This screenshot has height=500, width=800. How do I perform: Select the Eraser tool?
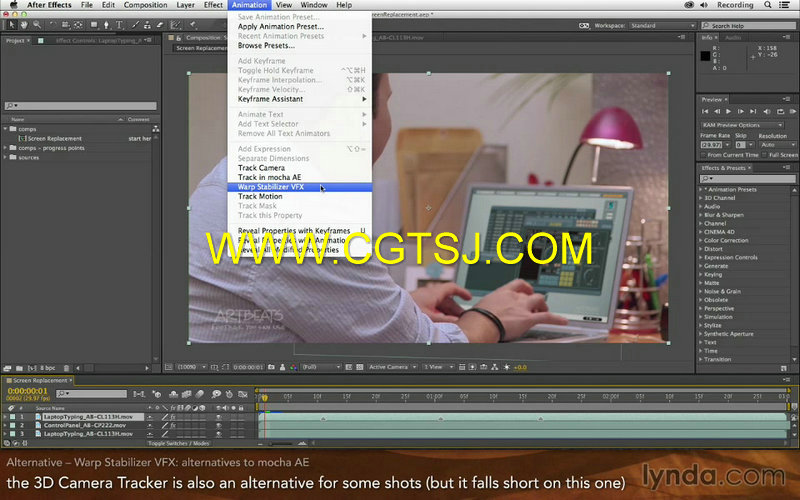[x=160, y=24]
